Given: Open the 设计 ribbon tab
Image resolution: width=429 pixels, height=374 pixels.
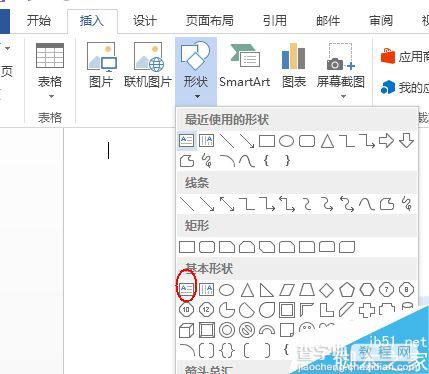Looking at the screenshot, I should point(145,21).
